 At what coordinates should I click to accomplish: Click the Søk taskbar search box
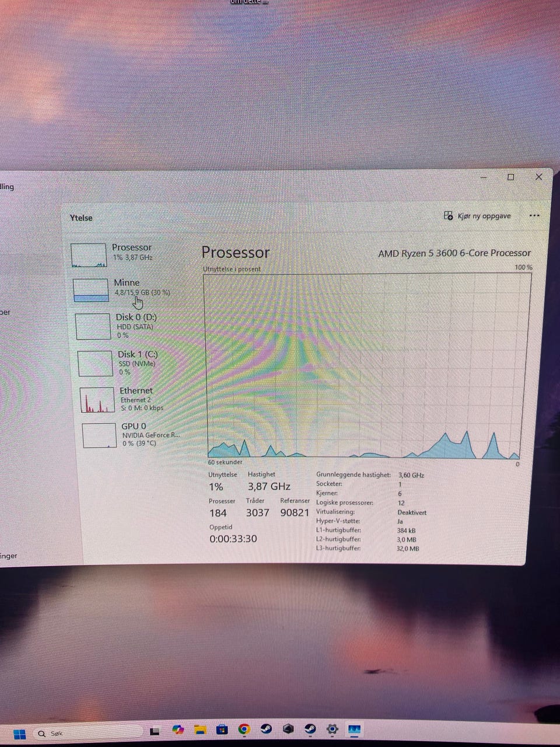pos(87,733)
